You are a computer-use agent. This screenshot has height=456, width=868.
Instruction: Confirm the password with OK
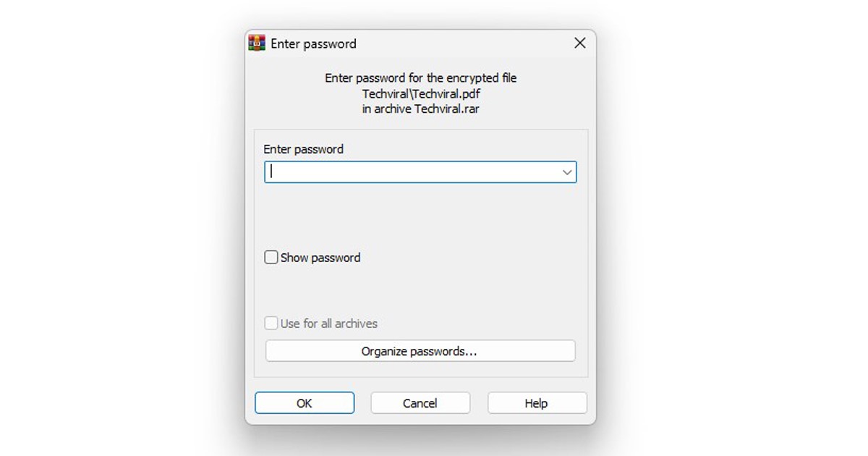[x=305, y=402]
